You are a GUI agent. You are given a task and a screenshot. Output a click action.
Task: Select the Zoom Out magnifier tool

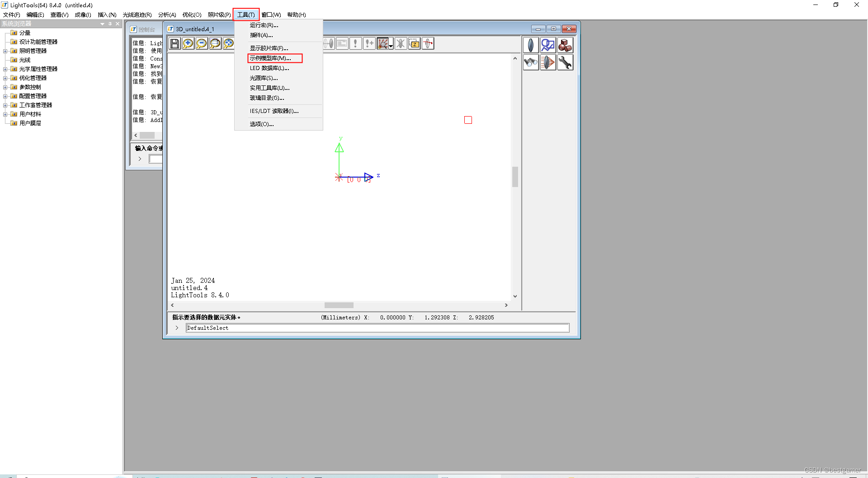point(202,43)
